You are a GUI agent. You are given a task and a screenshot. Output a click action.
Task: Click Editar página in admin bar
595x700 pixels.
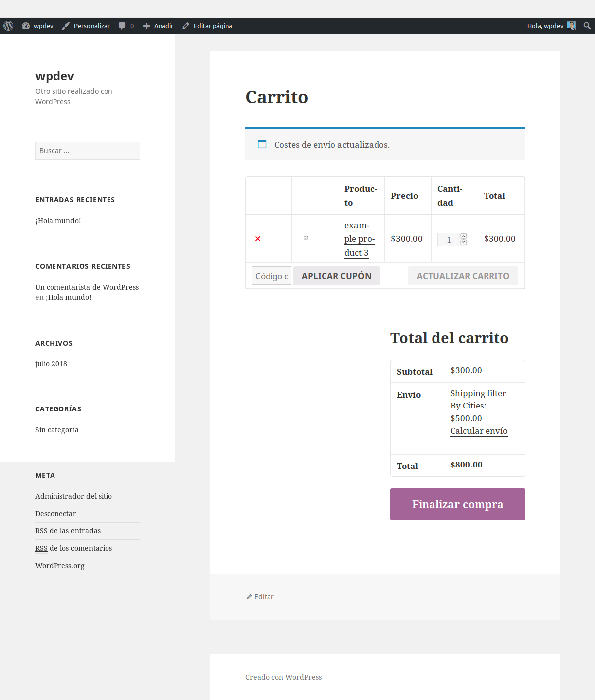207,26
